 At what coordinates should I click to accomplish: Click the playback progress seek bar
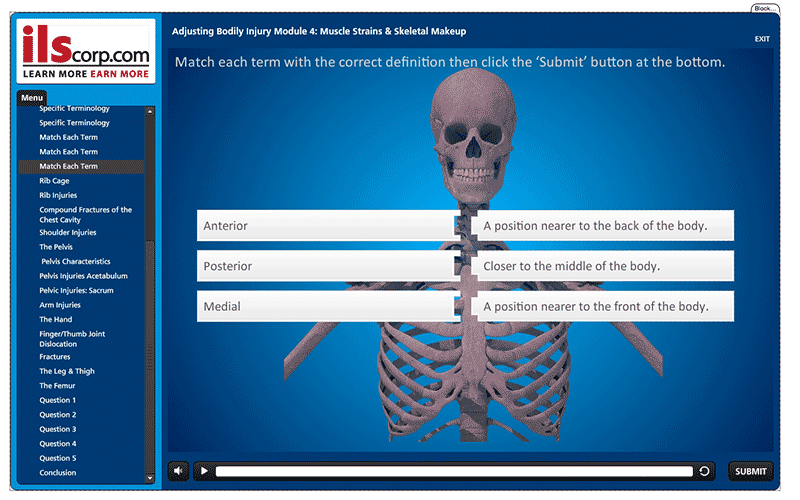454,471
